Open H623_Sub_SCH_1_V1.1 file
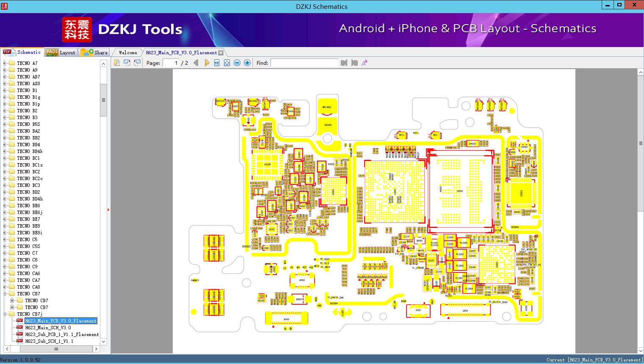This screenshot has width=644, height=364. 49,341
